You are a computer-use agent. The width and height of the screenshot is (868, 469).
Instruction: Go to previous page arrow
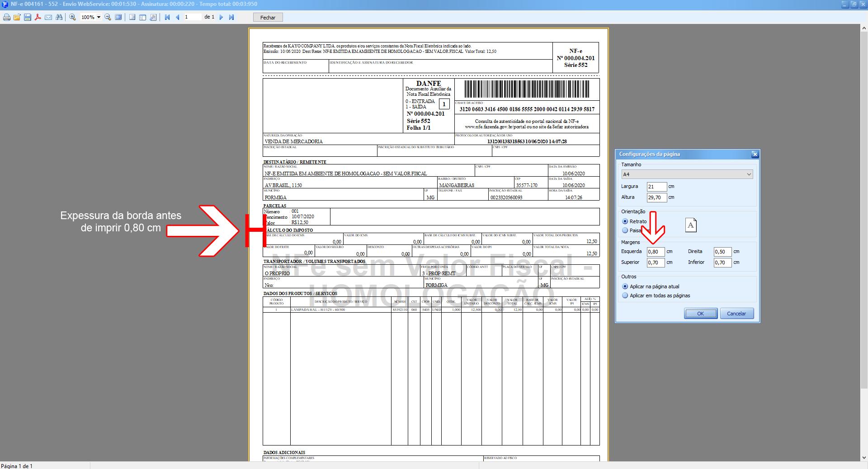[177, 17]
